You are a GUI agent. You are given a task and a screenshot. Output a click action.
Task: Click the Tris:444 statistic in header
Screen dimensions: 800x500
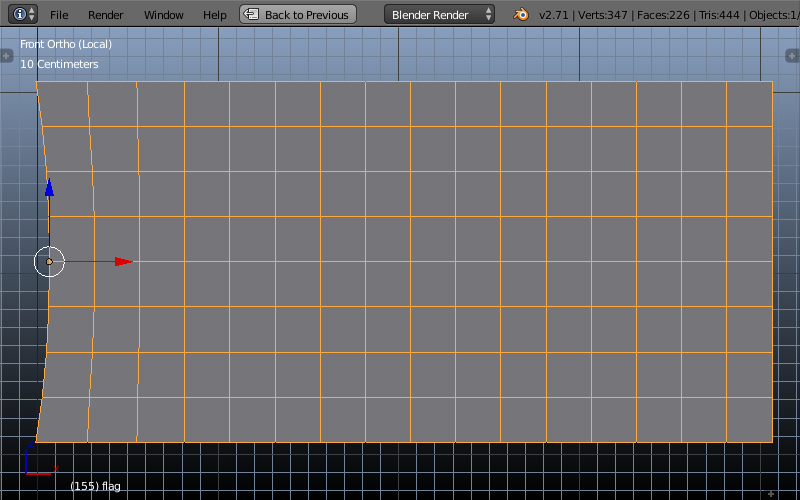click(719, 15)
